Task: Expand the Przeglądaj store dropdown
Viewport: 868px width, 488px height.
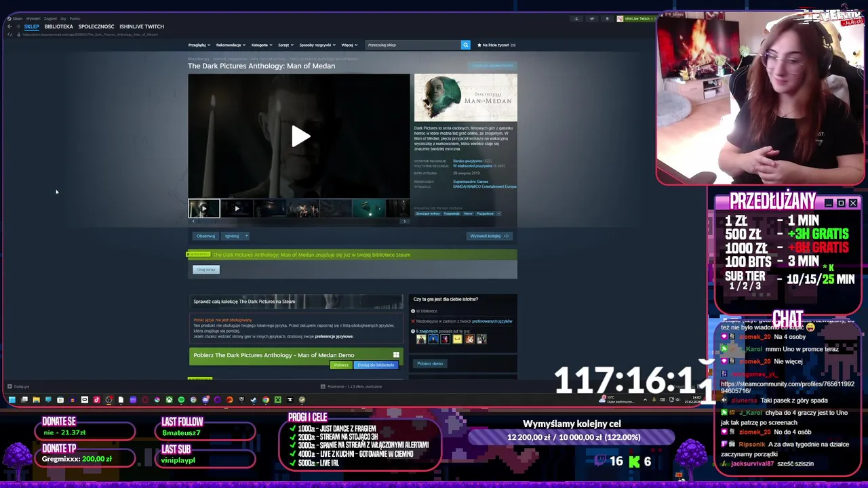Action: pyautogui.click(x=198, y=45)
